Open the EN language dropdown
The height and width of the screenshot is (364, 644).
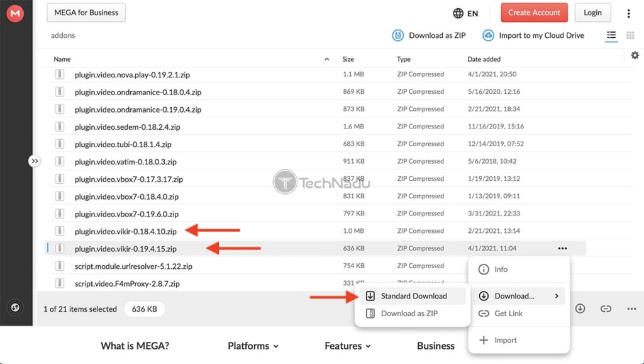[x=465, y=13]
